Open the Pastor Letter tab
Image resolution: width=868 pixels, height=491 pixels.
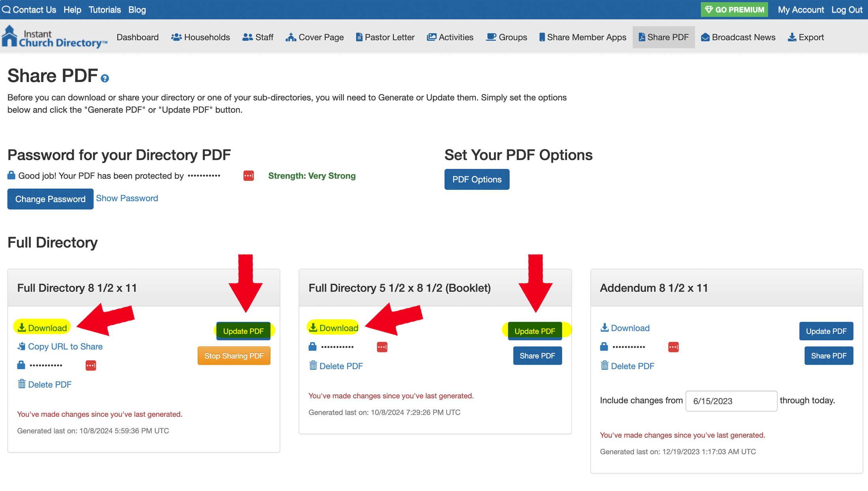tap(385, 37)
